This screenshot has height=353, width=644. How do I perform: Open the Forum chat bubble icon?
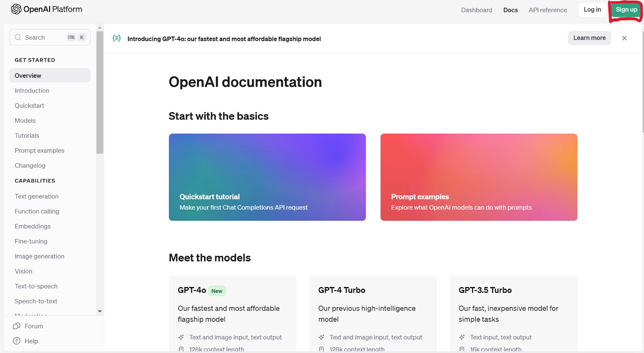pos(17,326)
